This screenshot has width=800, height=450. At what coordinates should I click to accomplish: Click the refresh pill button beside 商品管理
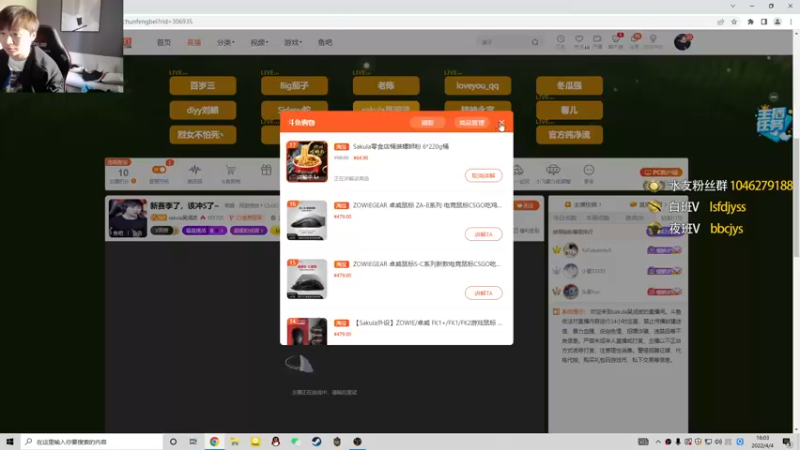tap(427, 123)
